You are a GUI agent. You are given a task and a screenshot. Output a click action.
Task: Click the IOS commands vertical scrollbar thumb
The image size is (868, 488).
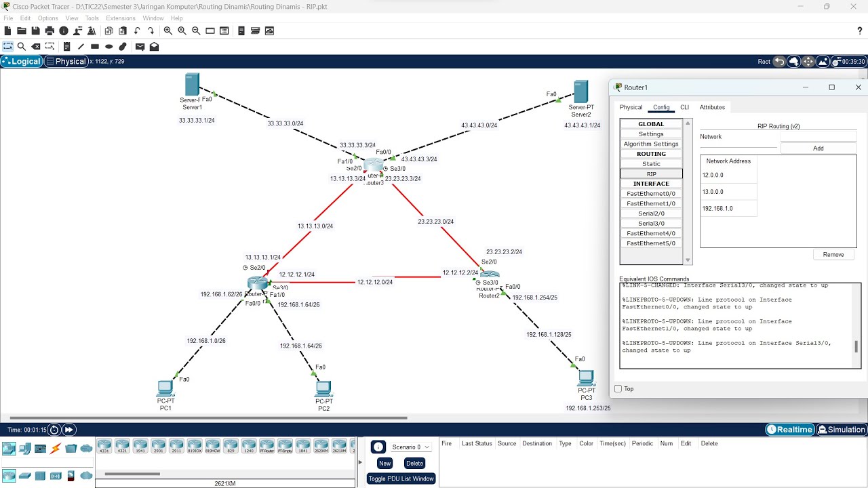tap(856, 347)
